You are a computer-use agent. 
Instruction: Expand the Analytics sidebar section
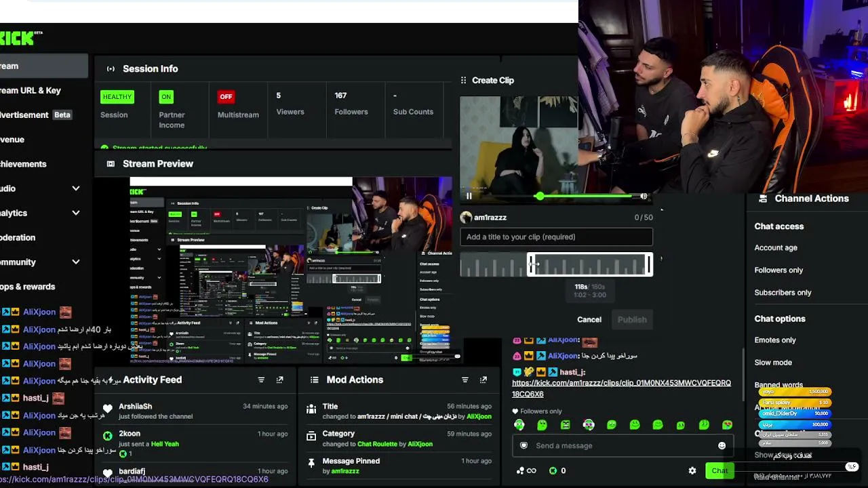pyautogui.click(x=75, y=213)
